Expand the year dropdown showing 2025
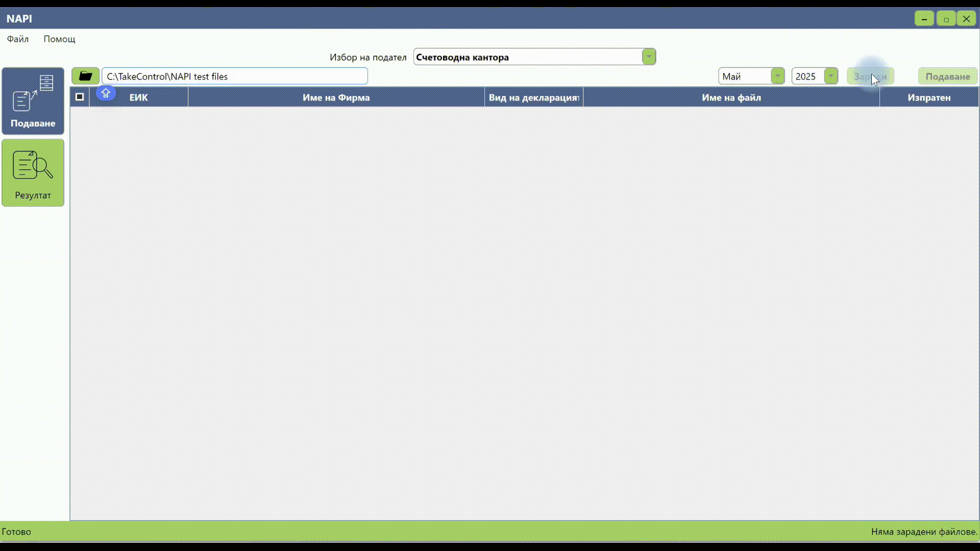980x551 pixels. [831, 77]
